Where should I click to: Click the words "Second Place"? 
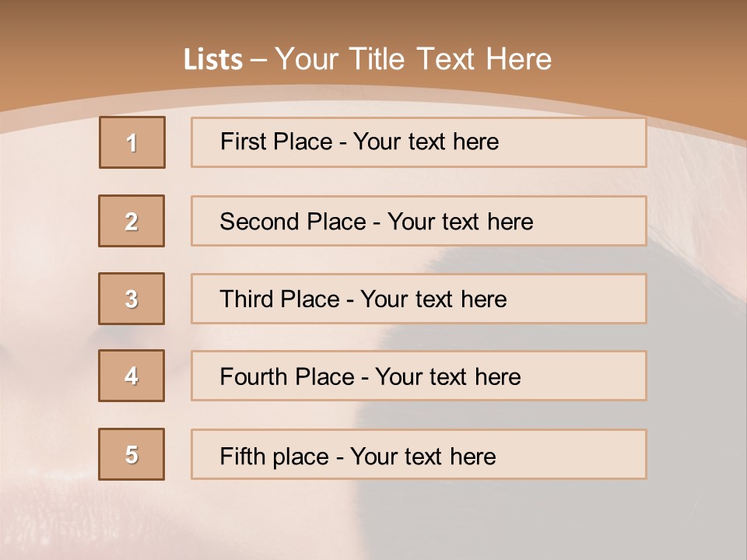click(292, 222)
